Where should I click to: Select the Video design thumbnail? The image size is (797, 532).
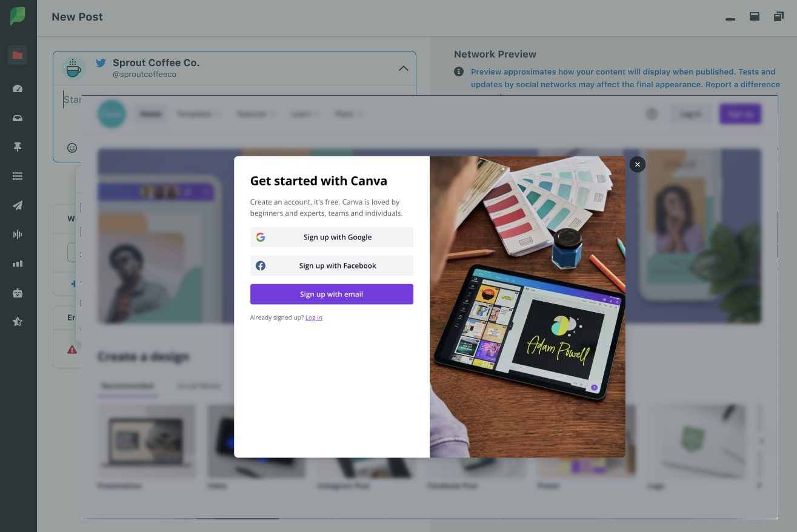(256, 441)
